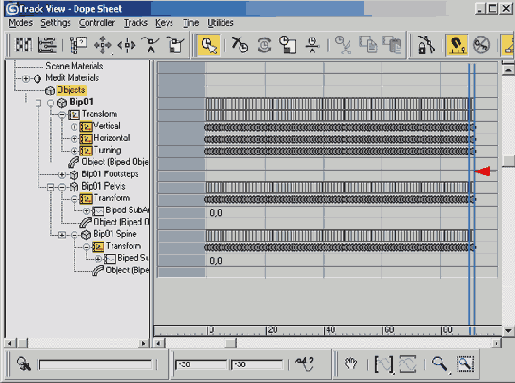This screenshot has width=515, height=383.
Task: Open the Settings menu
Action: click(x=56, y=23)
